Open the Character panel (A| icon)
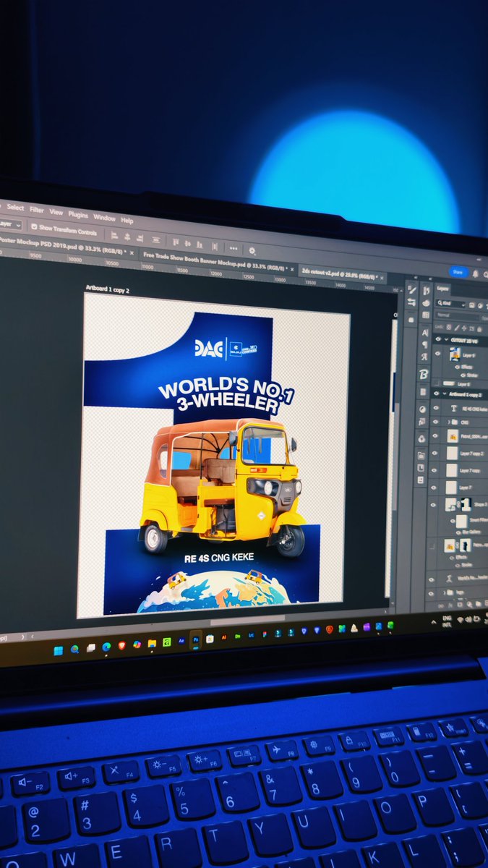 (x=425, y=333)
